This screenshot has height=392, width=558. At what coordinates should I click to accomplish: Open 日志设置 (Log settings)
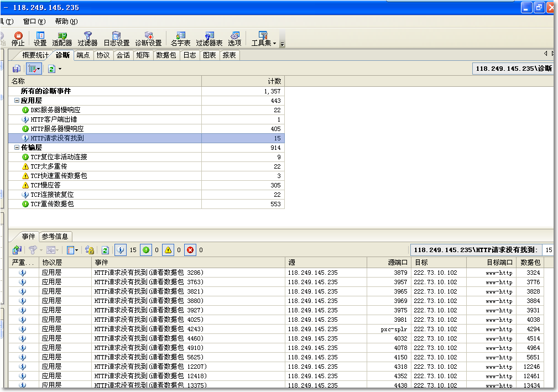pyautogui.click(x=116, y=39)
